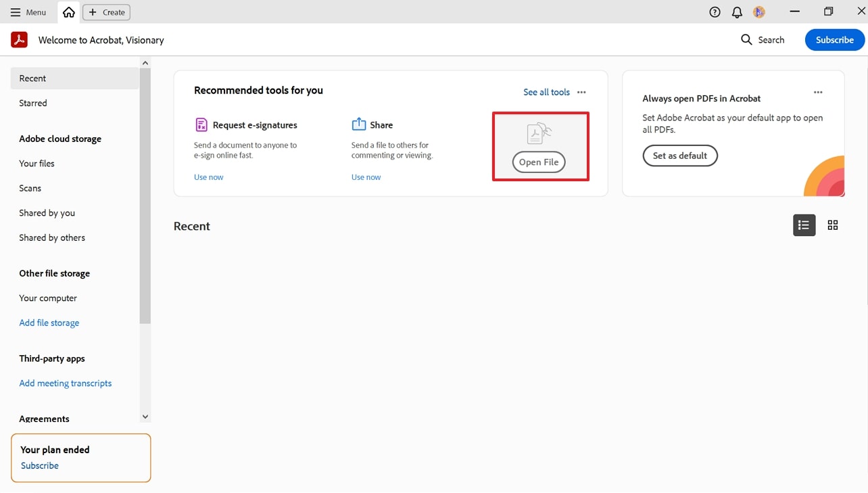Click Subscribe link in plan ended box
868x493 pixels.
click(x=40, y=465)
